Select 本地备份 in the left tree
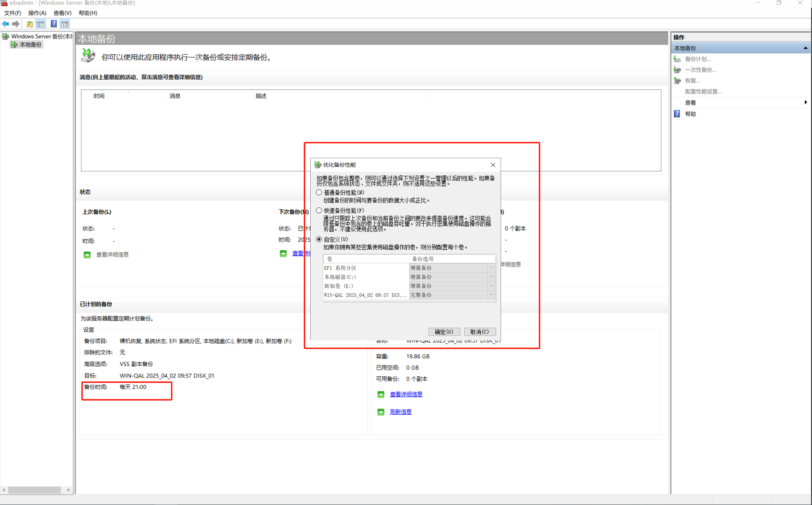812x505 pixels. [31, 45]
